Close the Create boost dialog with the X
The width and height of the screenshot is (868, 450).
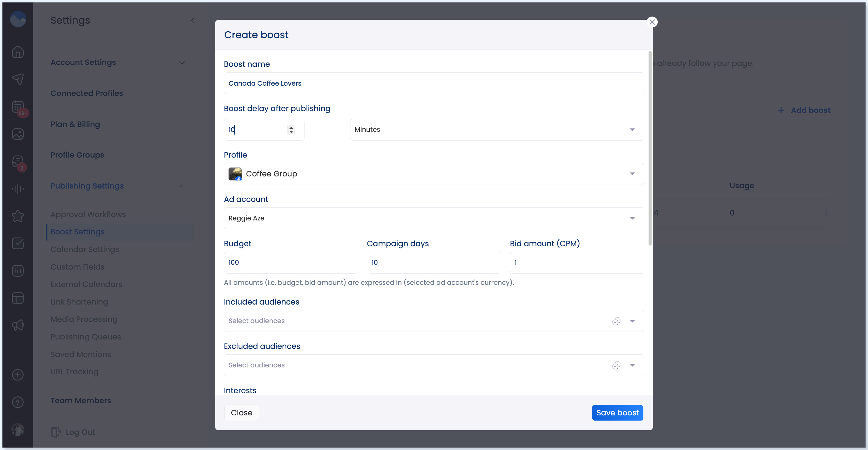tap(652, 22)
